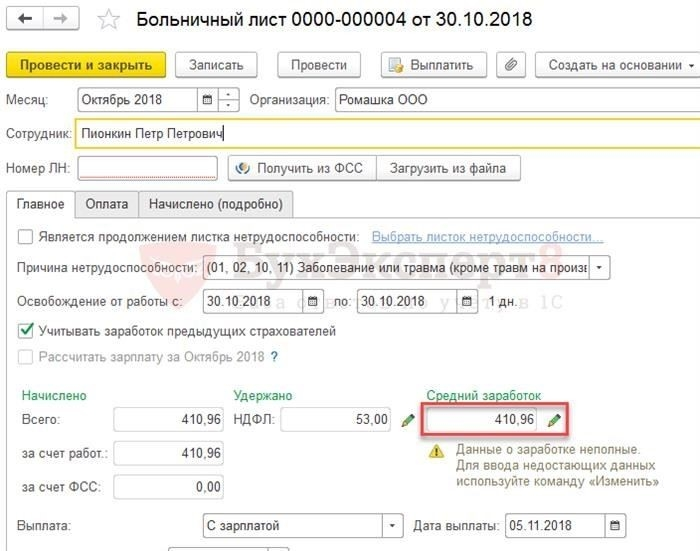Image resolution: width=700 pixels, height=551 pixels.
Task: Open calendar for sick leave start date
Action: (x=312, y=301)
